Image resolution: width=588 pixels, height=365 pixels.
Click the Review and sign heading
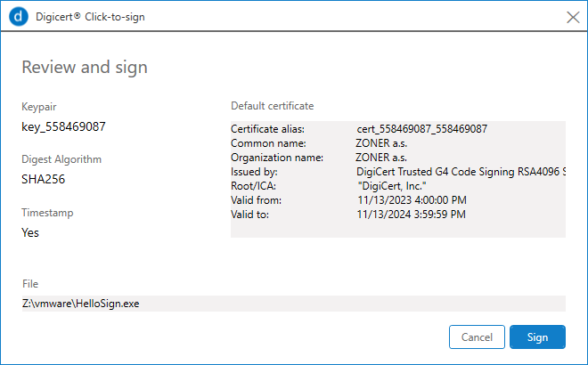(x=85, y=68)
